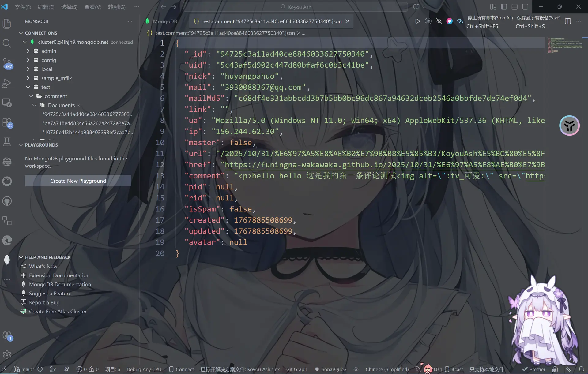Image resolution: width=588 pixels, height=374 pixels.
Task: Open the editor More Actions ellipsis
Action: pos(579,21)
